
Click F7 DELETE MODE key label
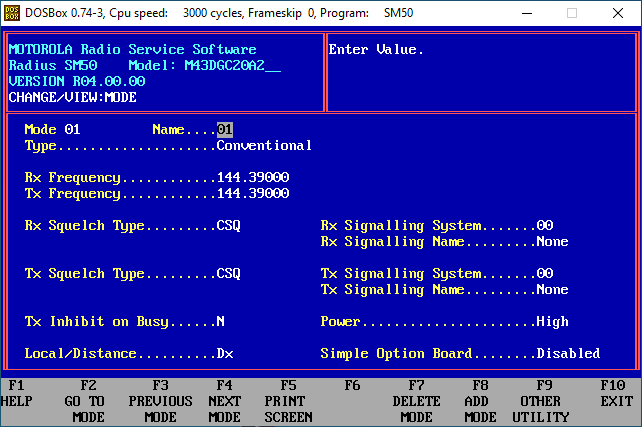click(x=416, y=401)
